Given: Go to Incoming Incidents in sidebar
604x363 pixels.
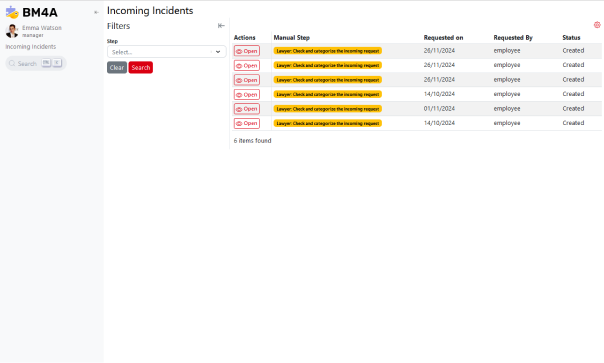Looking at the screenshot, I should pyautogui.click(x=30, y=47).
